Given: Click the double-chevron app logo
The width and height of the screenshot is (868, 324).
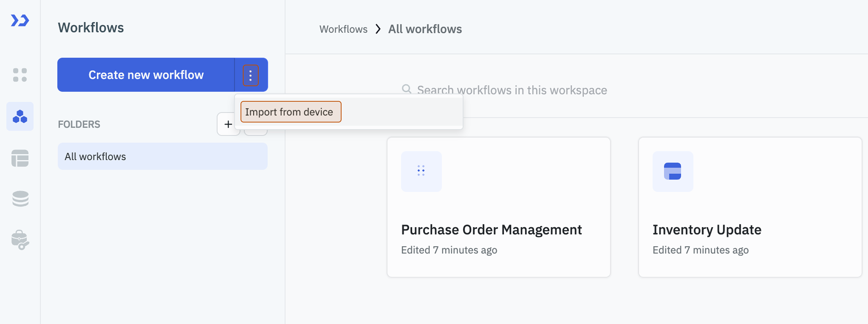Looking at the screenshot, I should [20, 20].
